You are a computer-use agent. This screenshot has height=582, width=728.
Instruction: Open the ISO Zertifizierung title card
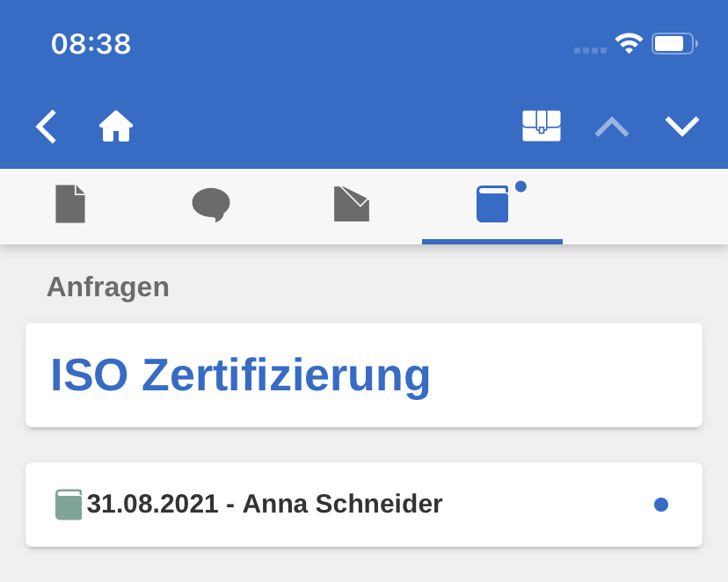click(x=363, y=375)
